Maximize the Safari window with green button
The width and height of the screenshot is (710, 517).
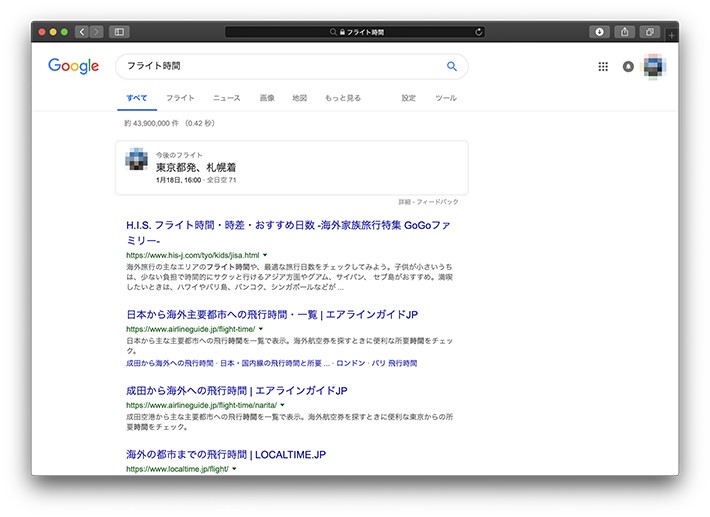coord(64,32)
